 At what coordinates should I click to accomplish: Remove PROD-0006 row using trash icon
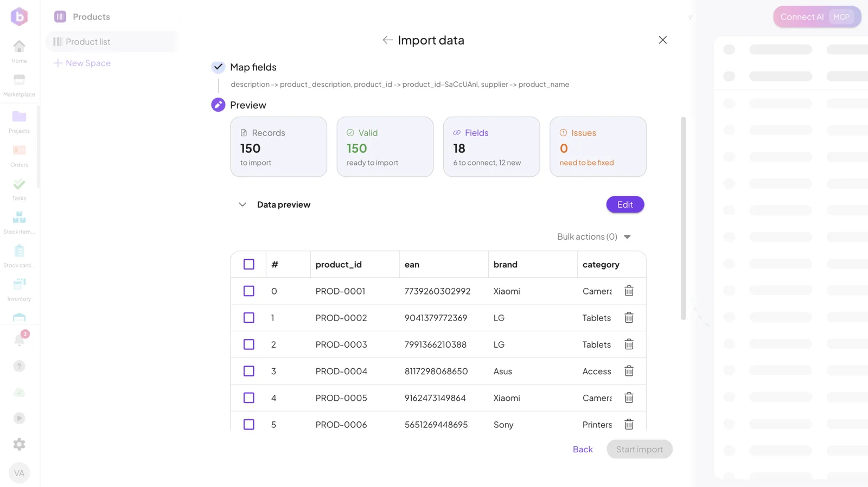tap(629, 425)
